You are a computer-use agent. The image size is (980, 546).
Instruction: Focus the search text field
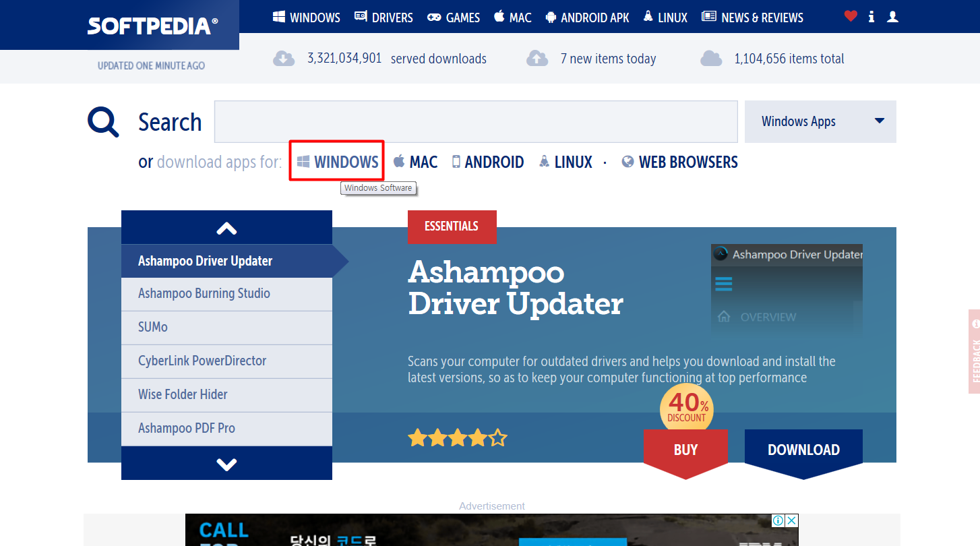pos(476,121)
